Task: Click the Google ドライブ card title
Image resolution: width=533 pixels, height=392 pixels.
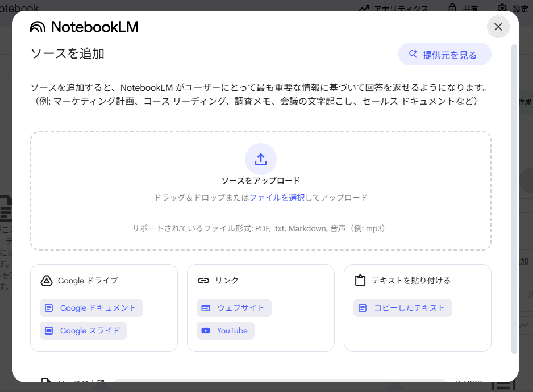Action: pos(88,281)
